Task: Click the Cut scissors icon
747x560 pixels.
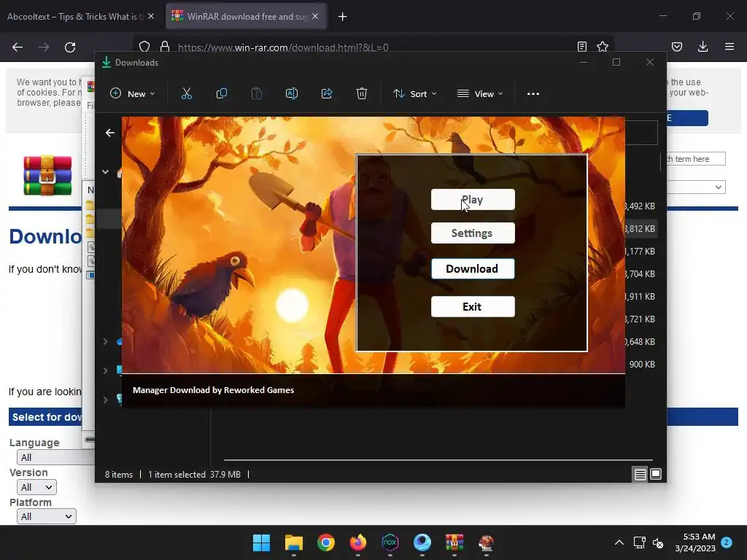Action: [x=187, y=94]
